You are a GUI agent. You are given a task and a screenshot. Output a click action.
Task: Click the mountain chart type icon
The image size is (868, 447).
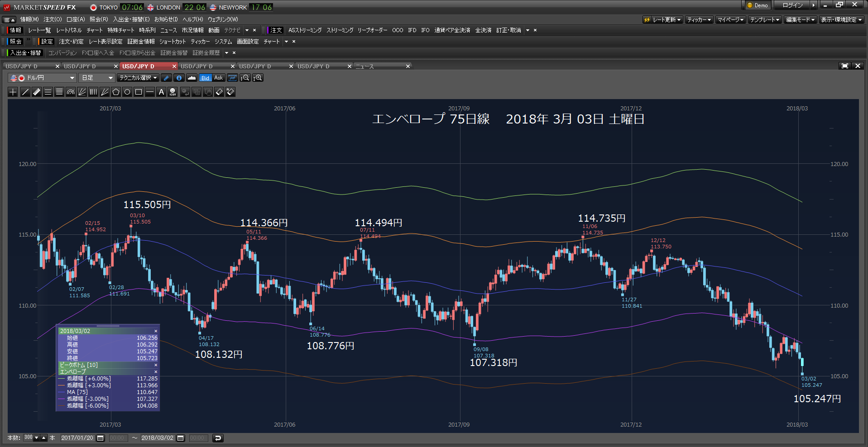(x=192, y=78)
